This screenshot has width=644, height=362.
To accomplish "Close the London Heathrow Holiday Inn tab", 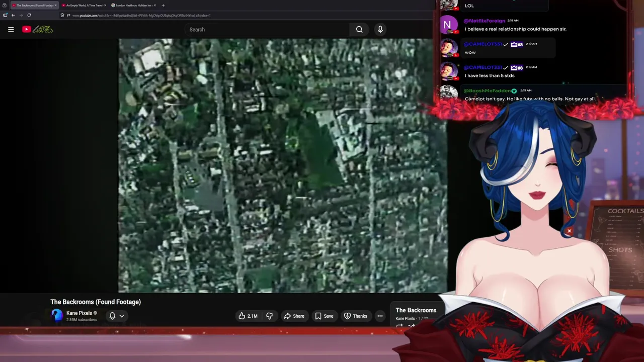I will [155, 5].
